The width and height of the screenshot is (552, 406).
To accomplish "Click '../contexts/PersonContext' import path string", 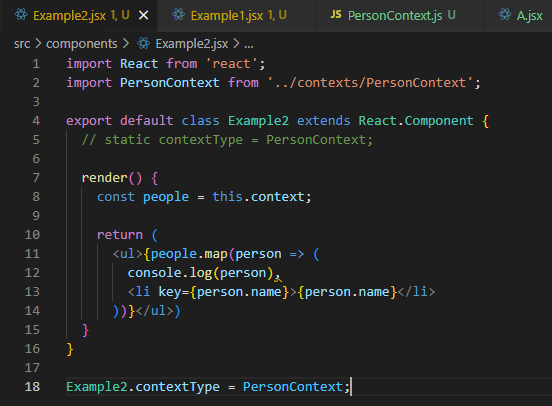I will click(x=370, y=83).
